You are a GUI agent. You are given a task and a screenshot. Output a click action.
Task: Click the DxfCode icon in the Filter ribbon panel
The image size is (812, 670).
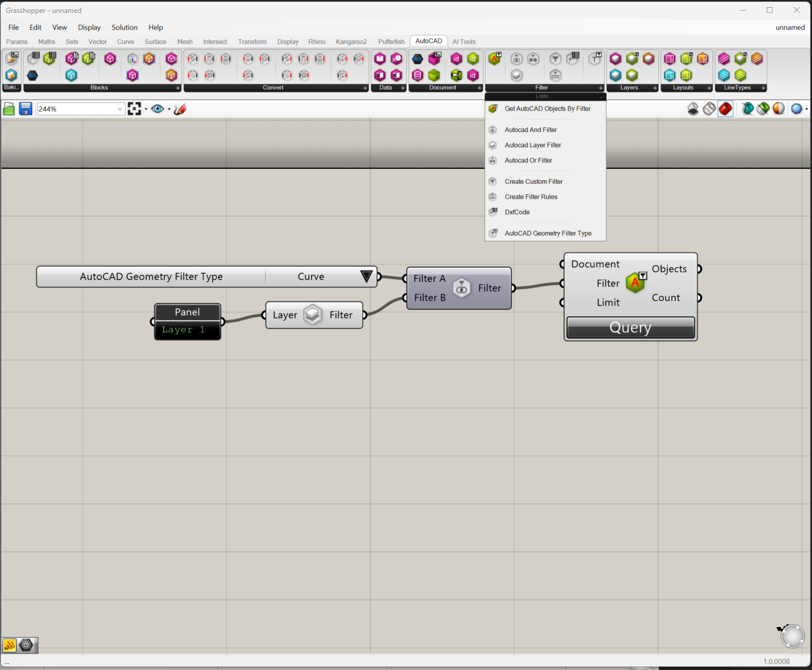573,58
